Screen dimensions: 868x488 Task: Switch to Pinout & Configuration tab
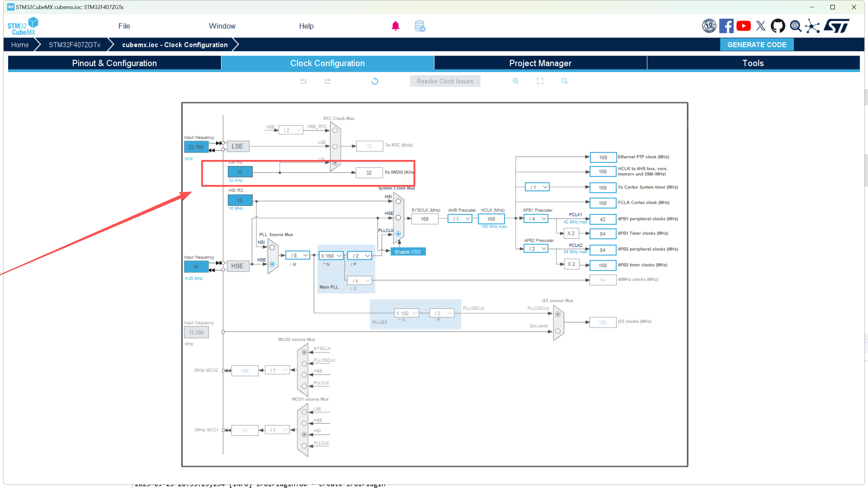pyautogui.click(x=114, y=63)
